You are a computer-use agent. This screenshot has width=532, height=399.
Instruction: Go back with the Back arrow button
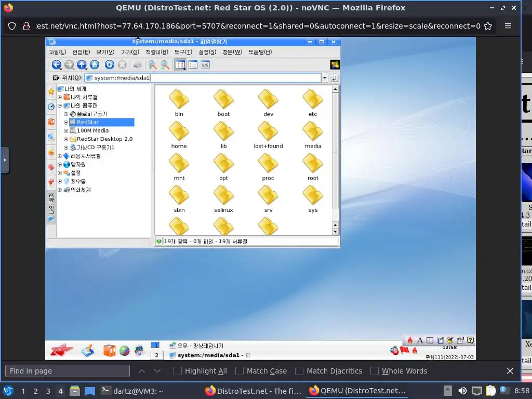(56, 65)
